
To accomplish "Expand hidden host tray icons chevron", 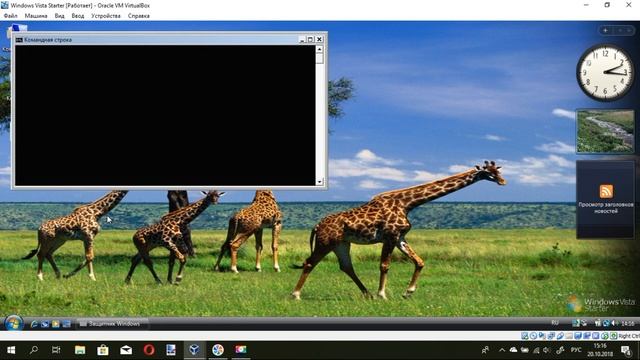I will click(x=502, y=350).
